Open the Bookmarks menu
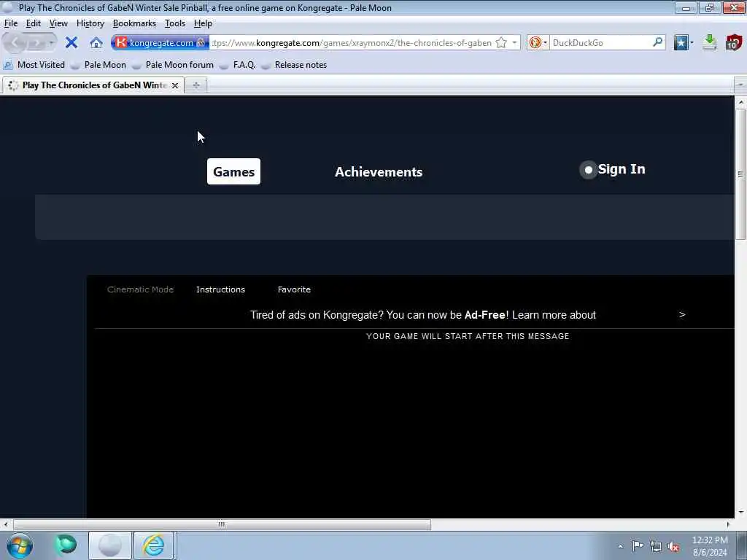This screenshot has height=560, width=747. 134,23
